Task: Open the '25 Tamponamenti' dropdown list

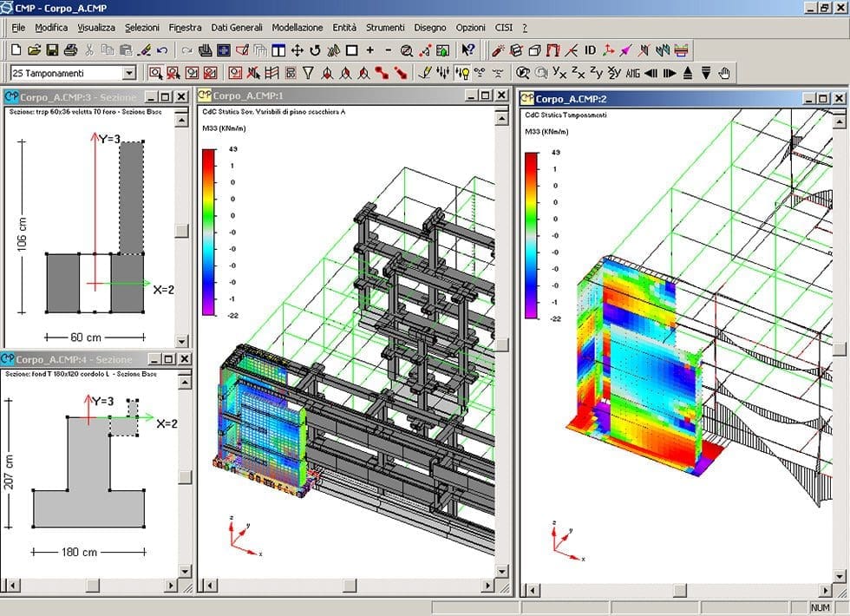Action: 129,74
